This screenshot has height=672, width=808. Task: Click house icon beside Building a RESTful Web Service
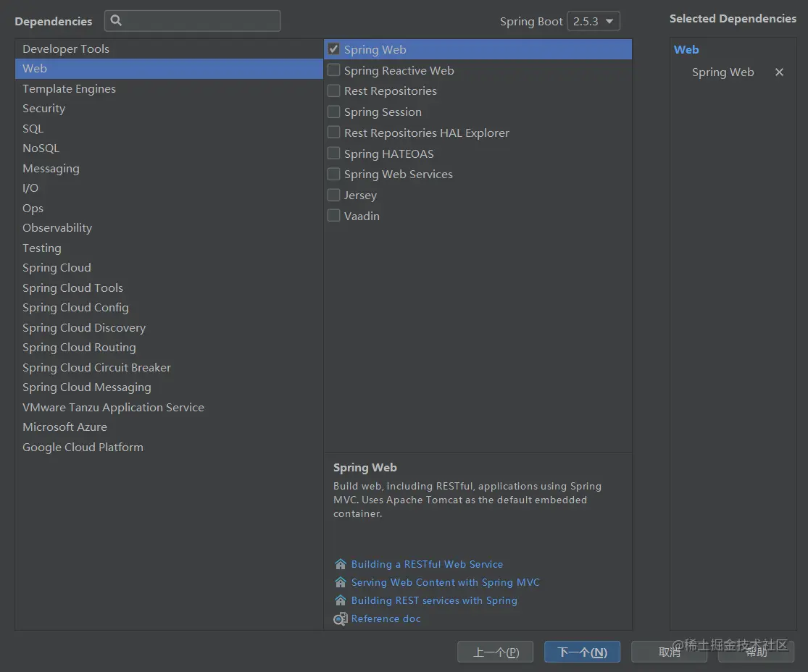[340, 564]
